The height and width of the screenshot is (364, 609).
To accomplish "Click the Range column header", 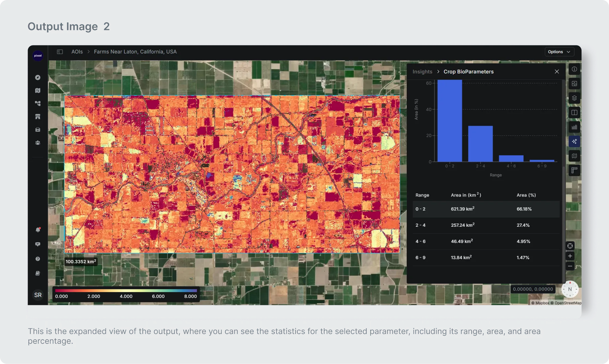I will click(x=422, y=195).
